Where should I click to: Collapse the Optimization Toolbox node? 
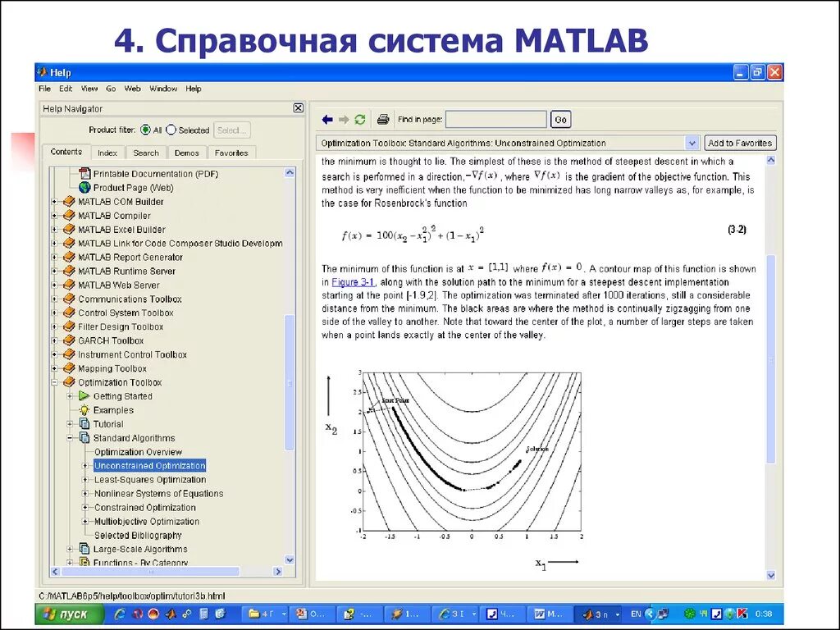point(55,382)
